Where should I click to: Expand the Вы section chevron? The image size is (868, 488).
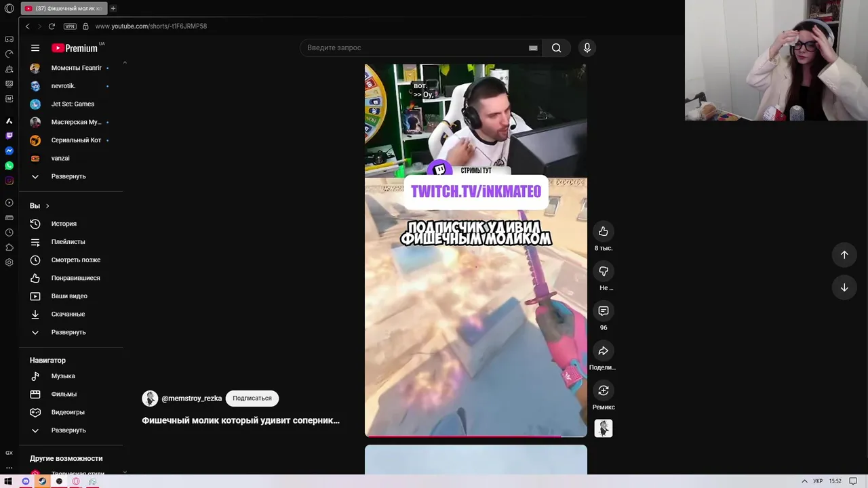[x=47, y=206]
